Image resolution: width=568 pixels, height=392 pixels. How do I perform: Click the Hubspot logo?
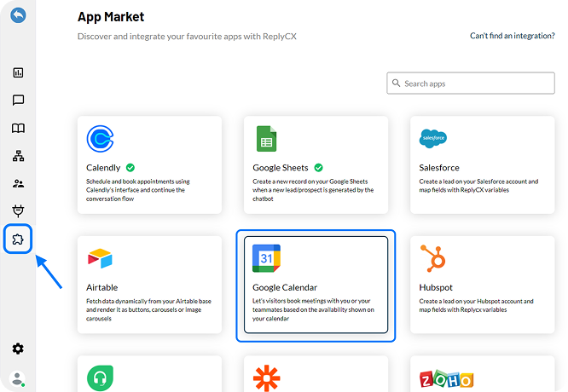coord(433,258)
